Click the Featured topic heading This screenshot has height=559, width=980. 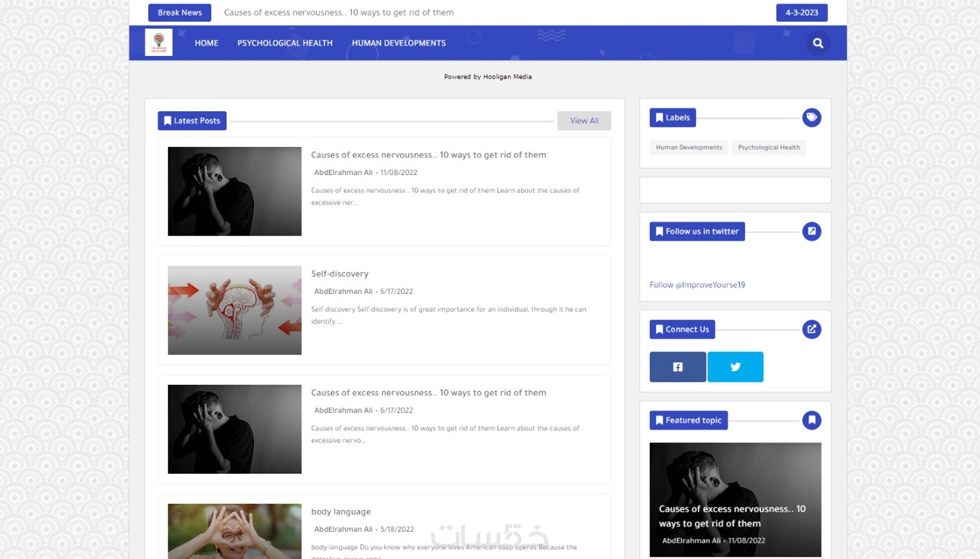pos(688,420)
